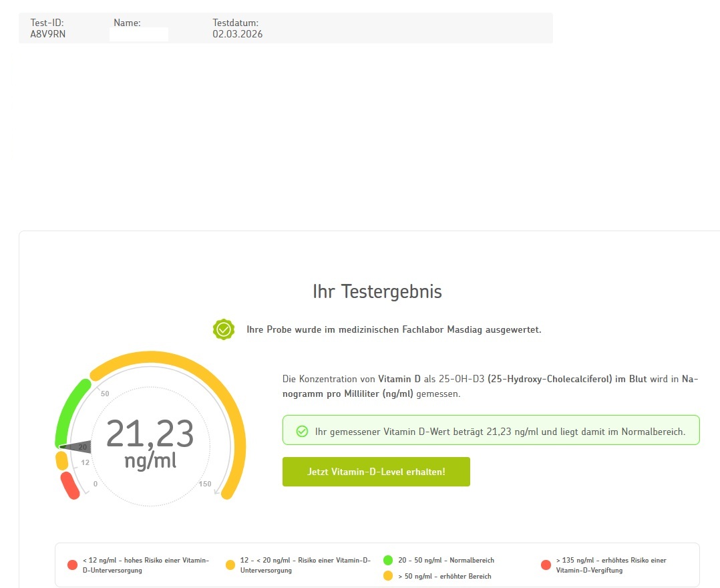Viewport: 720px width, 588px height.
Task: Click the 21,23 reading in the gauge
Action: click(x=150, y=434)
